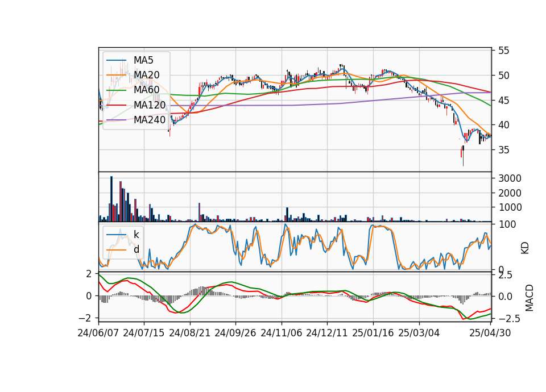Click the 50 price axis label
Viewport: 546px width, 392px height.
504,76
